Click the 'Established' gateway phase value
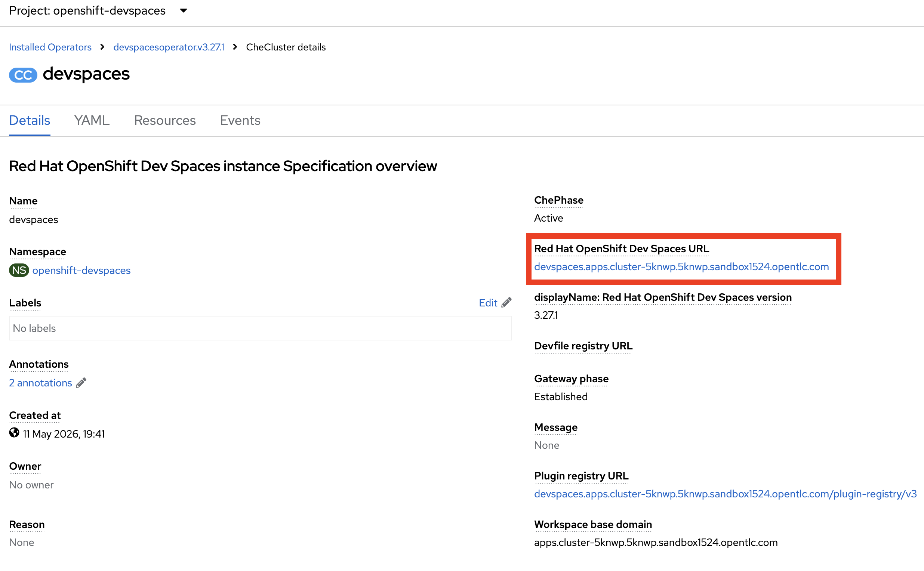 (x=561, y=397)
